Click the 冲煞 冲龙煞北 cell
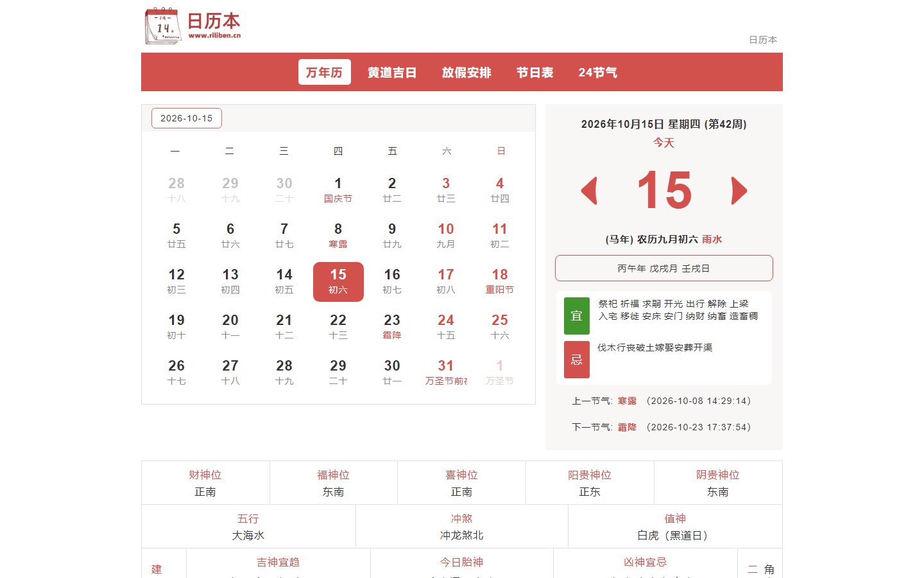 (462, 527)
